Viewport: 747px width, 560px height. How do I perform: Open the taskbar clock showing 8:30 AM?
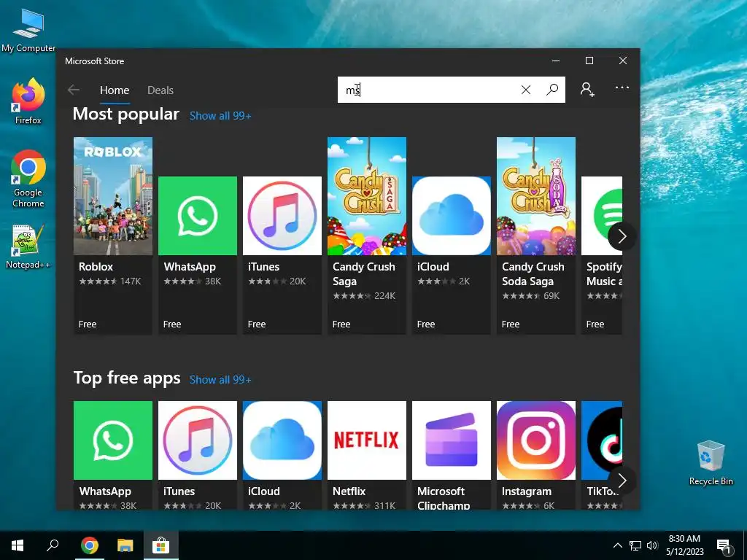tap(684, 545)
